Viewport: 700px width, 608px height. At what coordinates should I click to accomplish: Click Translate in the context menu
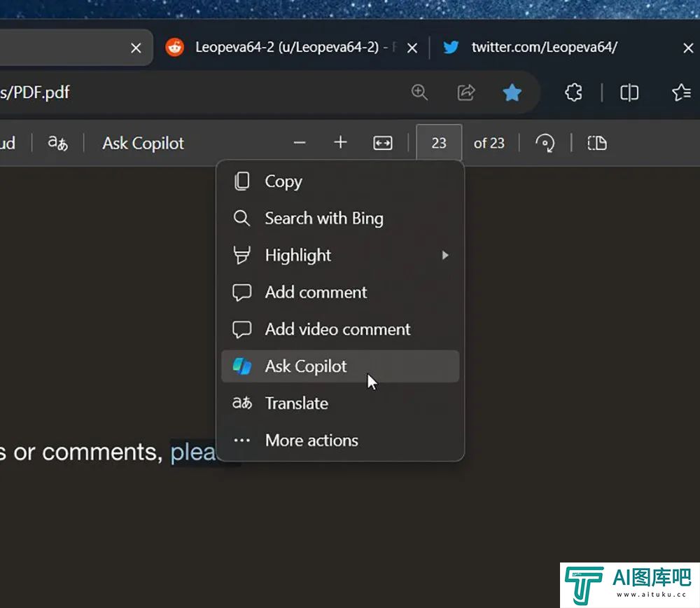[x=340, y=403]
